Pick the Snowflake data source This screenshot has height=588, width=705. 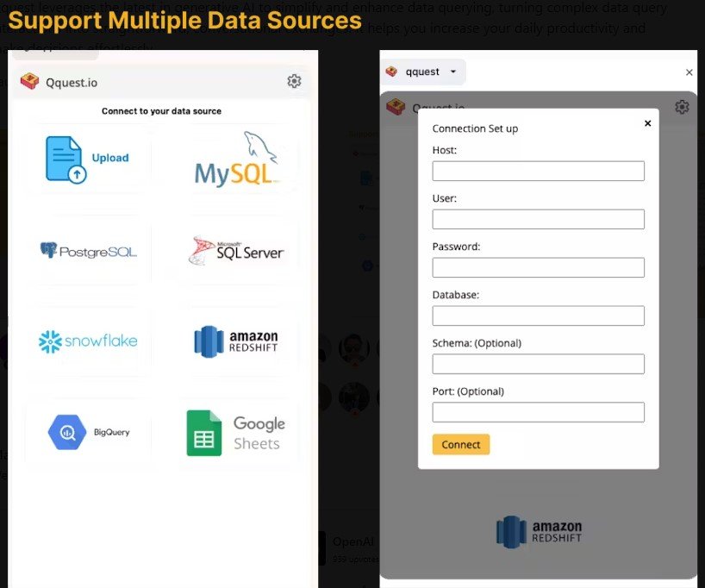pos(88,341)
